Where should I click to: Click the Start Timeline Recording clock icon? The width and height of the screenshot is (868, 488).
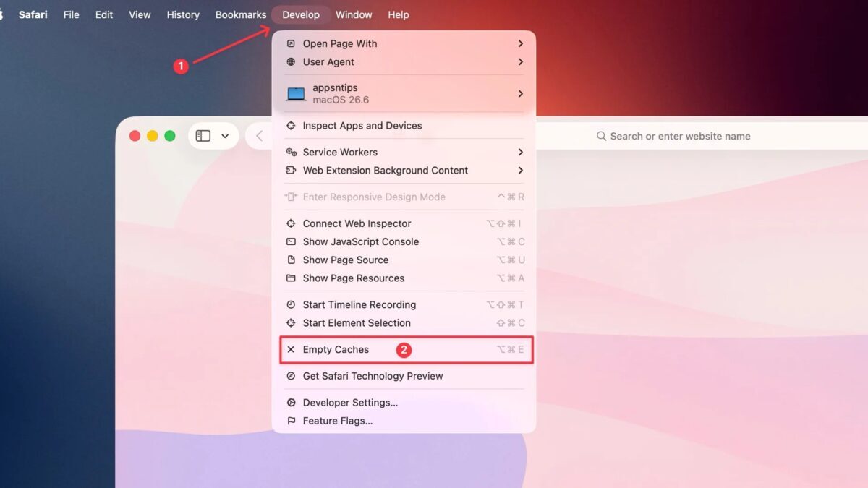pyautogui.click(x=291, y=305)
